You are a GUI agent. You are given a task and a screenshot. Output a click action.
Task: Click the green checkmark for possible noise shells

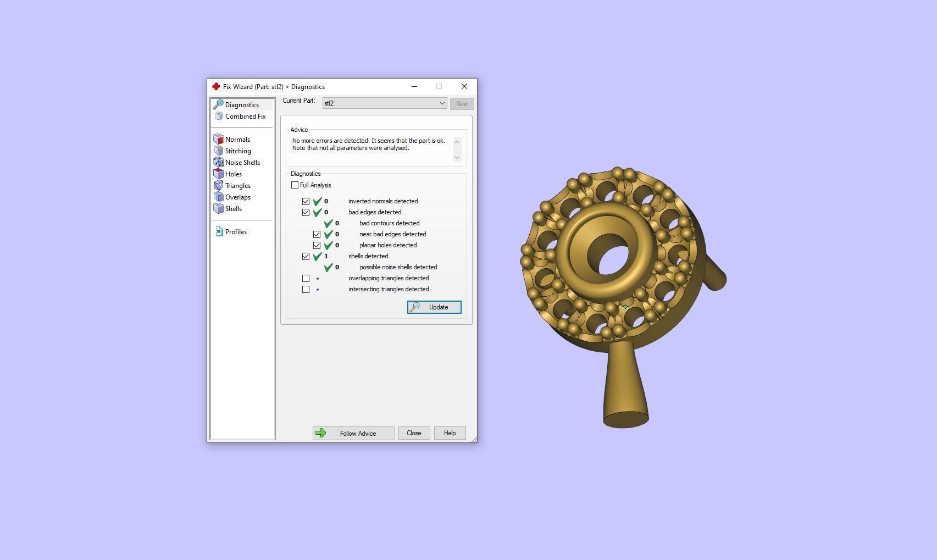[x=328, y=267]
